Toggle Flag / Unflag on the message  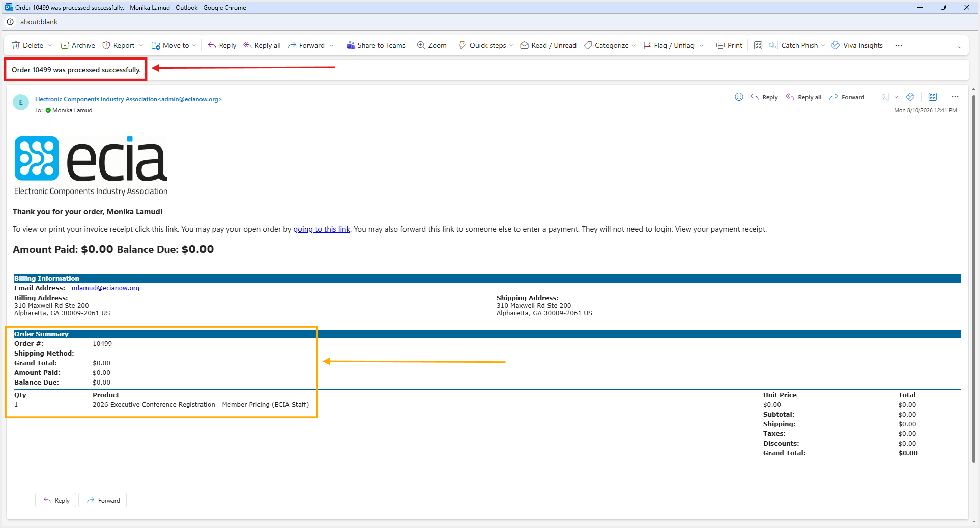pyautogui.click(x=669, y=45)
